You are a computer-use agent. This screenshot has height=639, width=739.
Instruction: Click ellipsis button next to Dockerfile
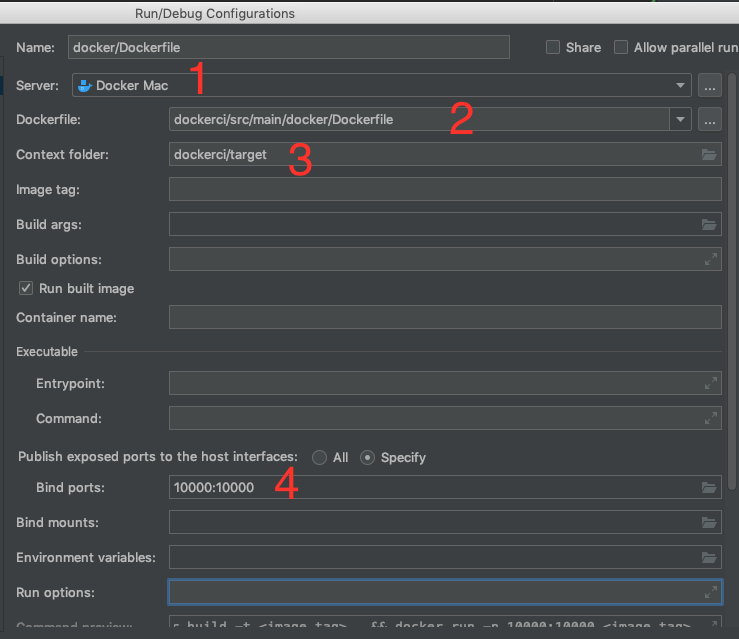point(709,120)
